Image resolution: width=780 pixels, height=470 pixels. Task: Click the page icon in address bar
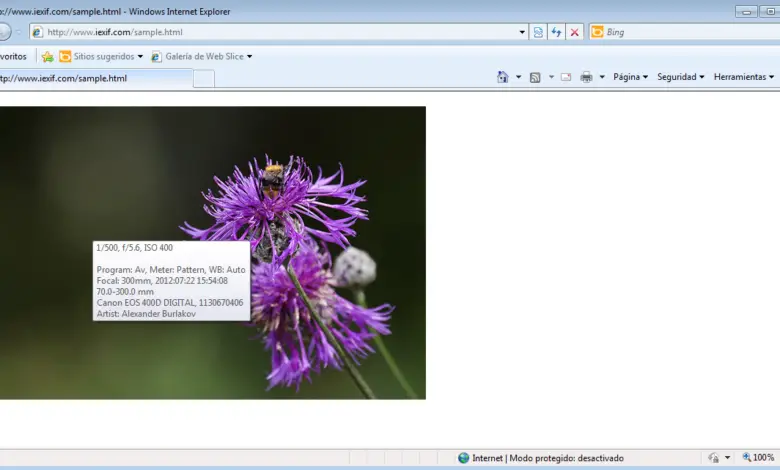click(37, 32)
